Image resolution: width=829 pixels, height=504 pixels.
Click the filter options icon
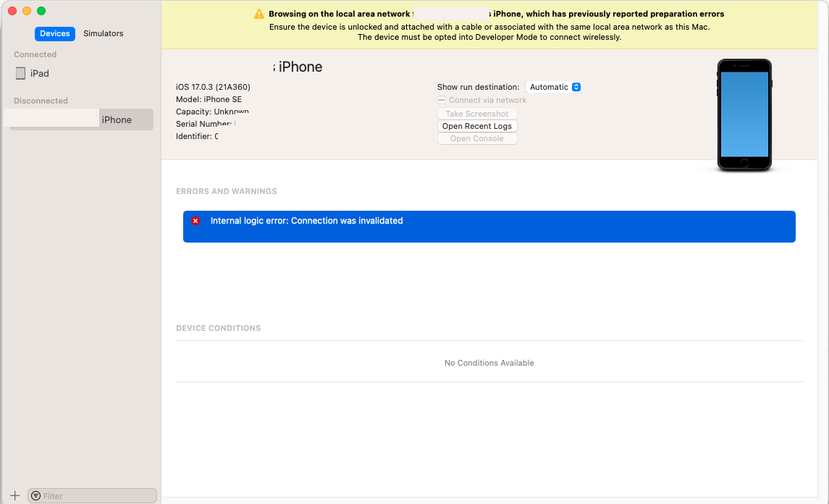pyautogui.click(x=36, y=495)
